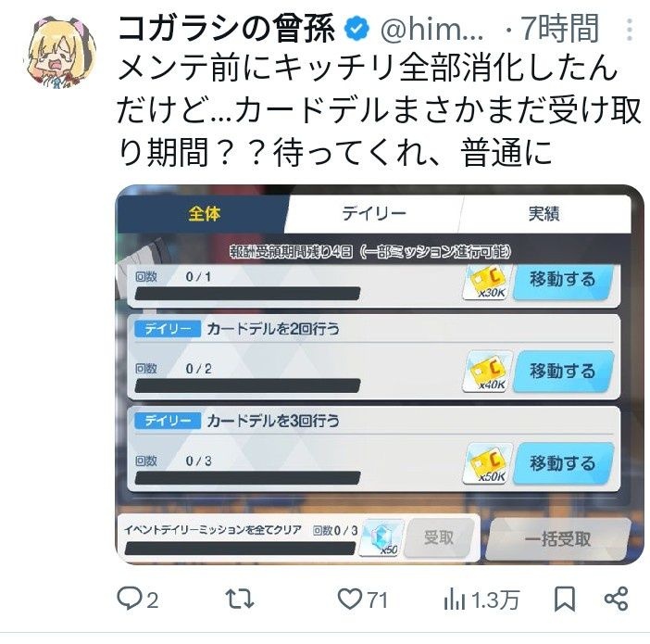Tap the x40K gold card reward icon

[x=488, y=372]
